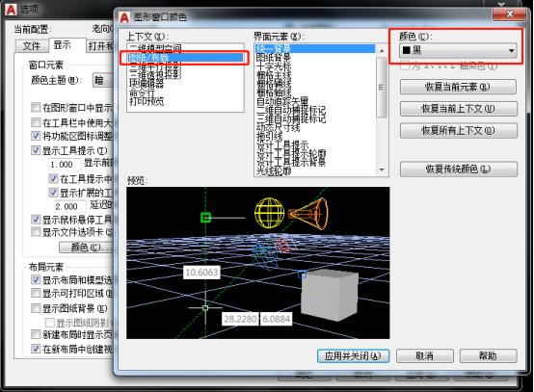This screenshot has height=392, width=534.
Task: Select 命令行 in the context list
Action: point(143,91)
